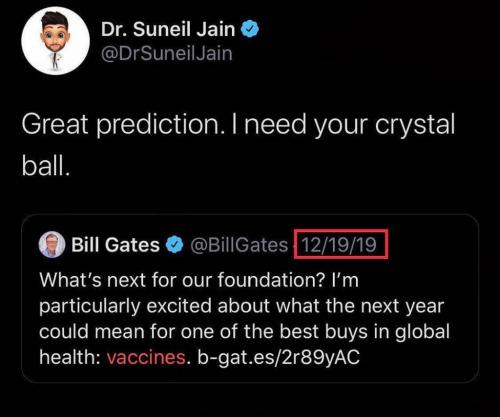Open Dr. Suneil Jain's profile avatar
Screen dimensions: 500x417
tap(55, 41)
